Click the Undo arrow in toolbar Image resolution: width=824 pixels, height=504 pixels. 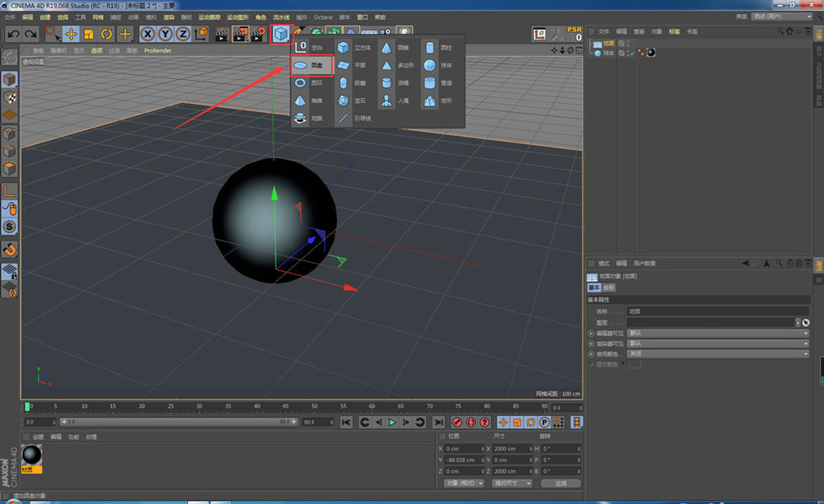[13, 34]
